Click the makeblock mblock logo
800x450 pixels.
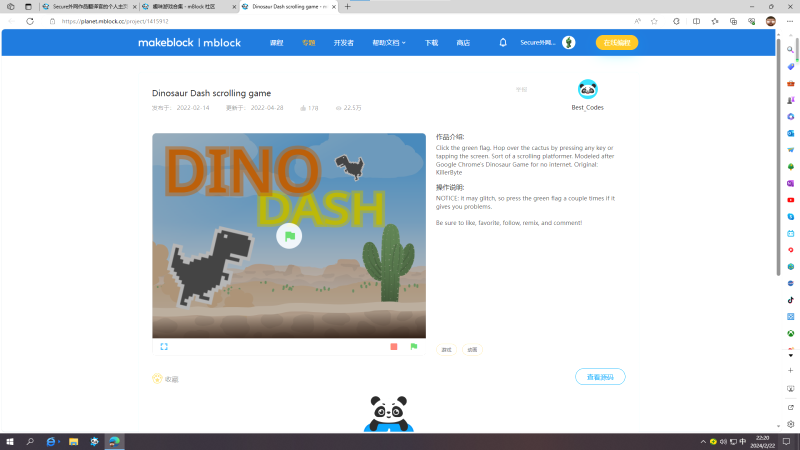(189, 43)
